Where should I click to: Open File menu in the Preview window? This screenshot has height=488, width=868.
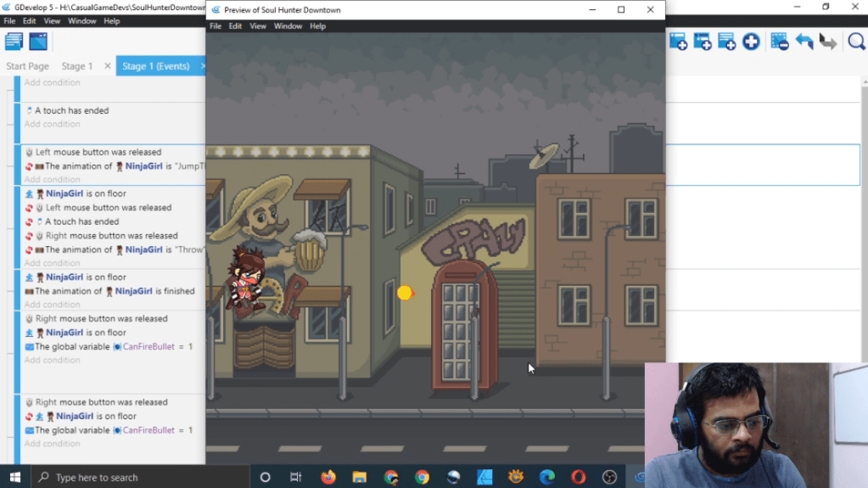216,26
